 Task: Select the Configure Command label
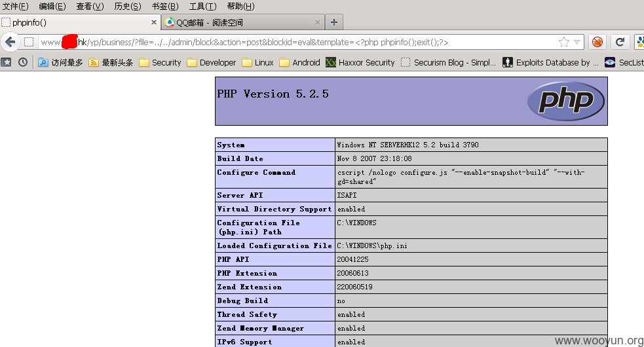tap(256, 172)
